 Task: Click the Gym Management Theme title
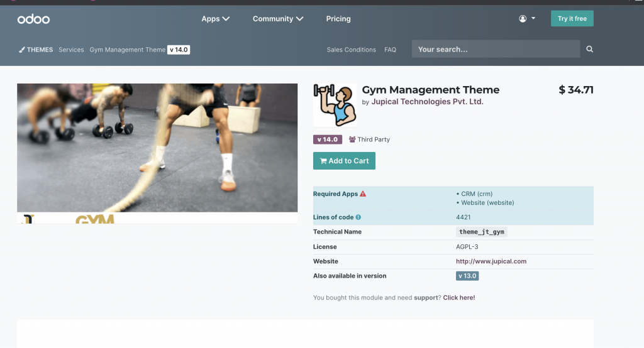click(x=430, y=90)
